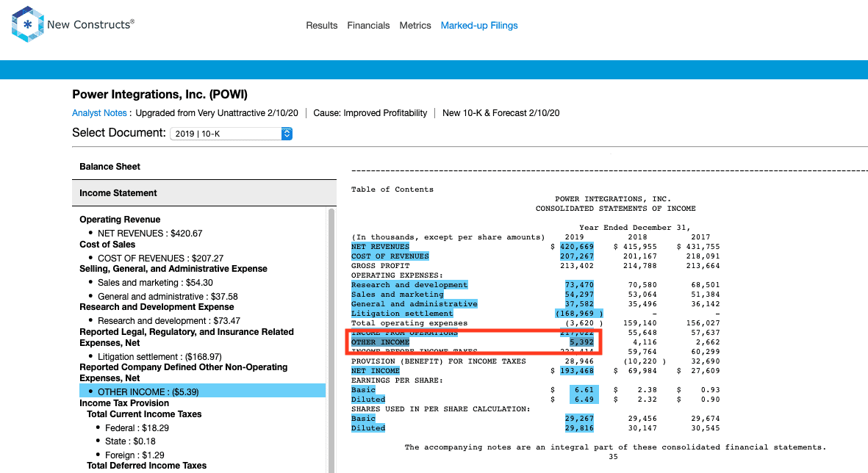Click highlighted 5,392 value in filing
The width and height of the screenshot is (868, 473).
582,342
